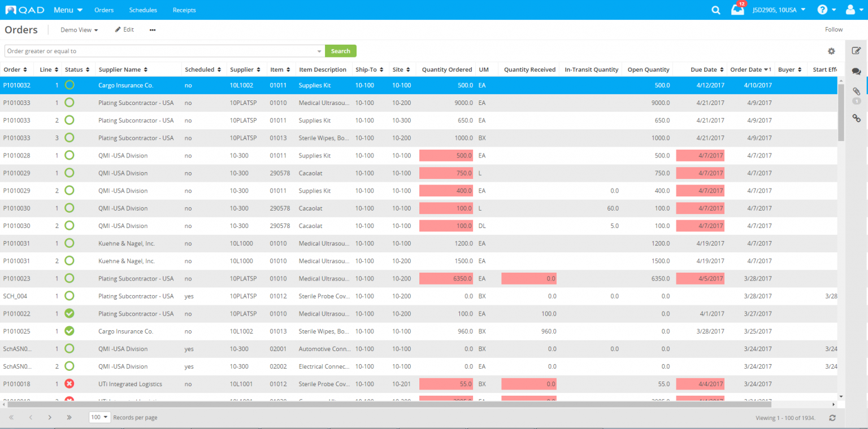View attachments via the paperclip icon
868x429 pixels.
[x=856, y=91]
